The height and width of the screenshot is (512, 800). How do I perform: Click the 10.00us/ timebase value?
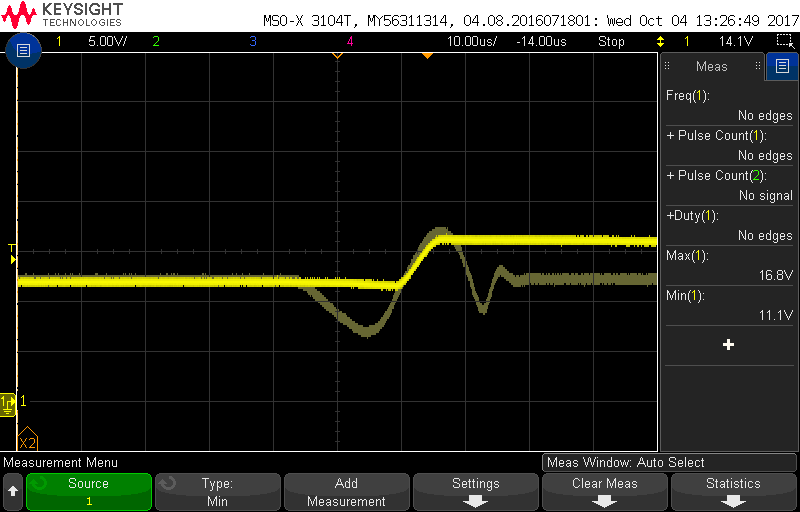(471, 41)
